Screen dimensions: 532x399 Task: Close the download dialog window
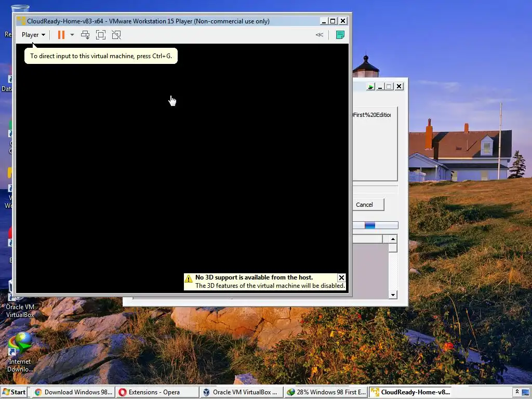pyautogui.click(x=399, y=87)
